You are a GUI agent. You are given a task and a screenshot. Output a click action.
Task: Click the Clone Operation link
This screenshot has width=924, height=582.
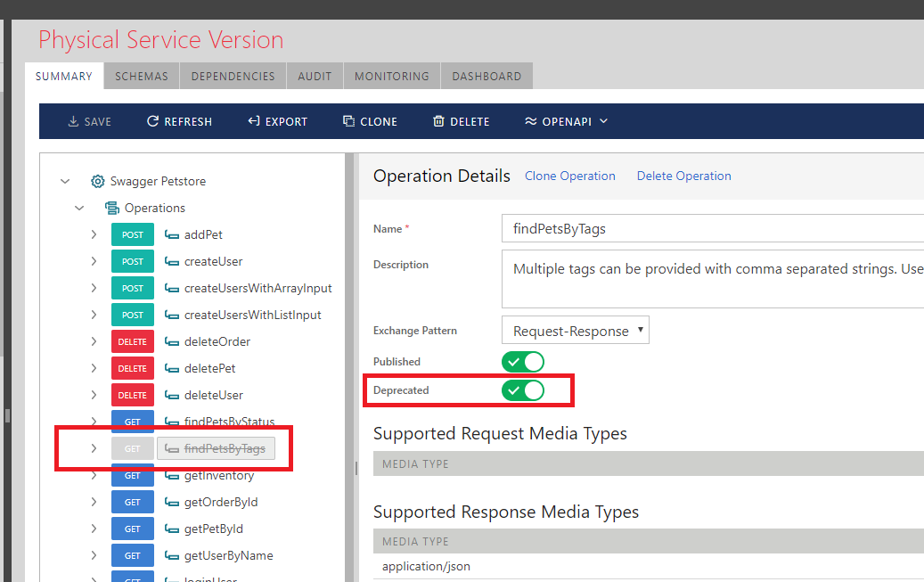pyautogui.click(x=569, y=176)
